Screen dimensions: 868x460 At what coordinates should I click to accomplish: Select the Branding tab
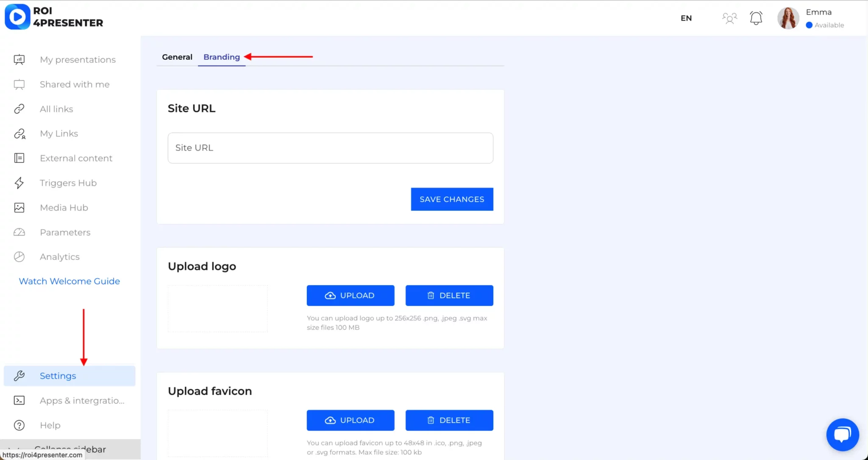(x=222, y=57)
